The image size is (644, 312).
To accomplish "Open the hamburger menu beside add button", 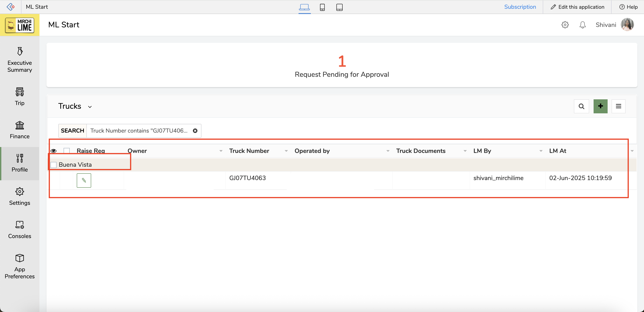I will click(x=618, y=106).
